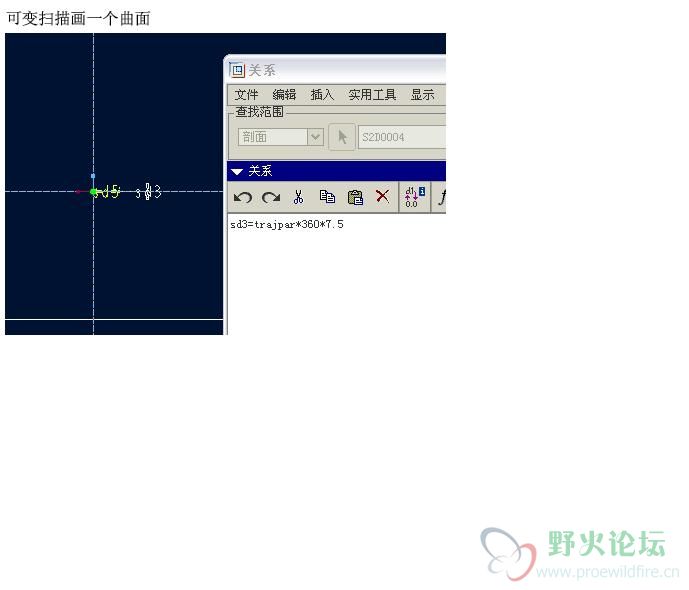This screenshot has height=590, width=689.
Task: Open the 剖面 scope dropdown
Action: pyautogui.click(x=281, y=137)
